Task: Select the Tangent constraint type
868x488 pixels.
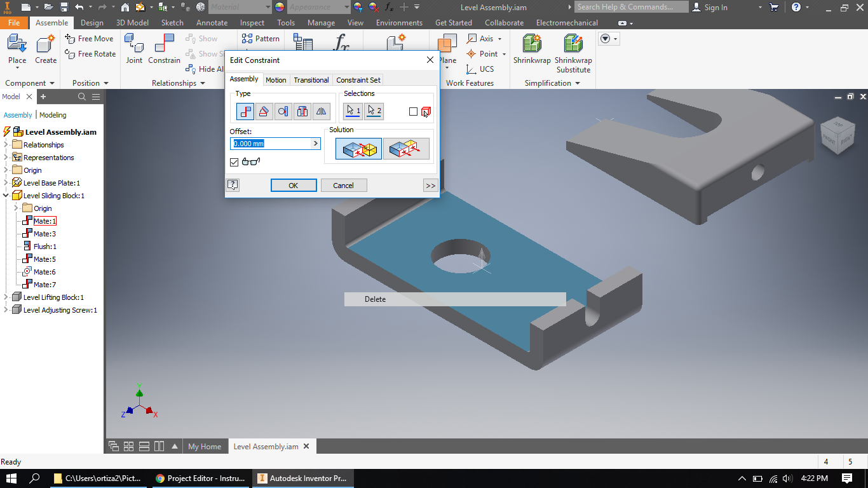Action: coord(282,111)
